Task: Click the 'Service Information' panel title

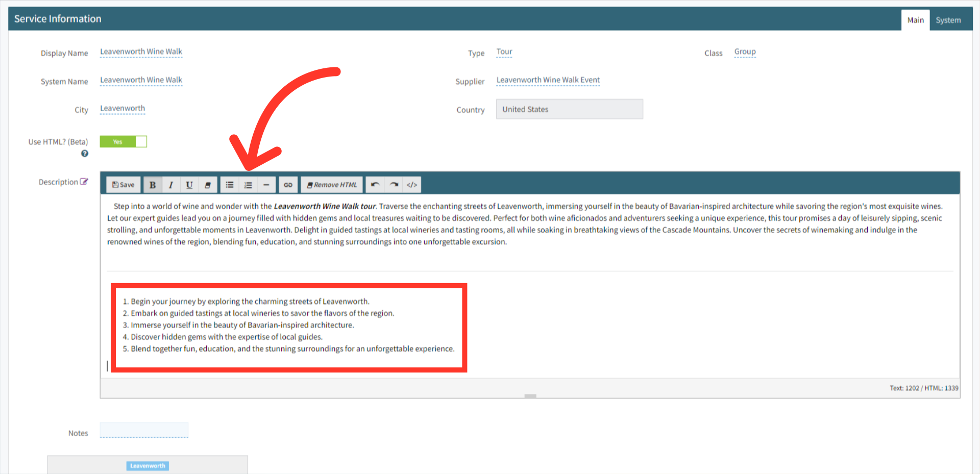Action: tap(58, 19)
